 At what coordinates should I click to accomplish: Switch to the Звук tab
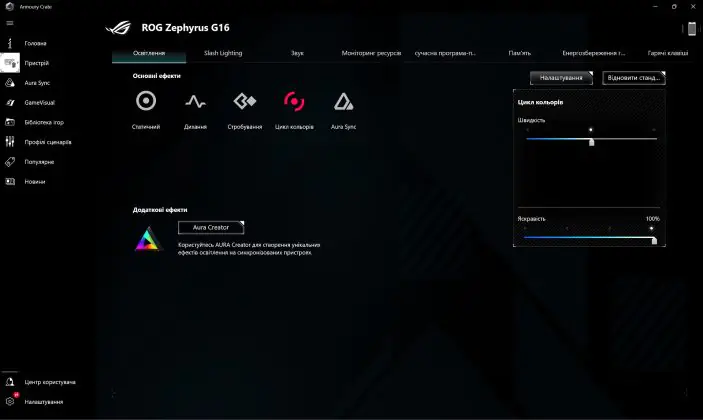coord(297,53)
